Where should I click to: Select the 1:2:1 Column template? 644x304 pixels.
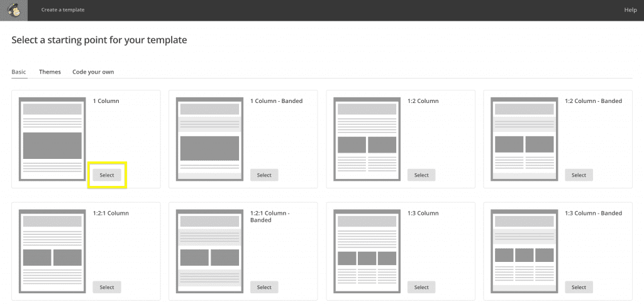pyautogui.click(x=107, y=287)
